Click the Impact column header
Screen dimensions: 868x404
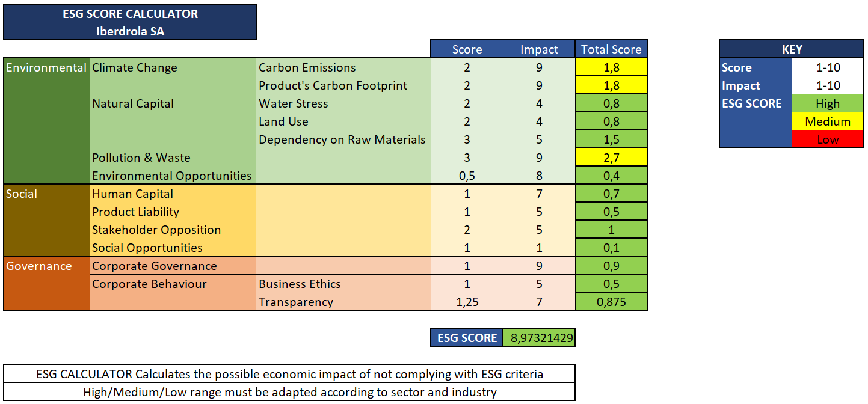pyautogui.click(x=539, y=49)
